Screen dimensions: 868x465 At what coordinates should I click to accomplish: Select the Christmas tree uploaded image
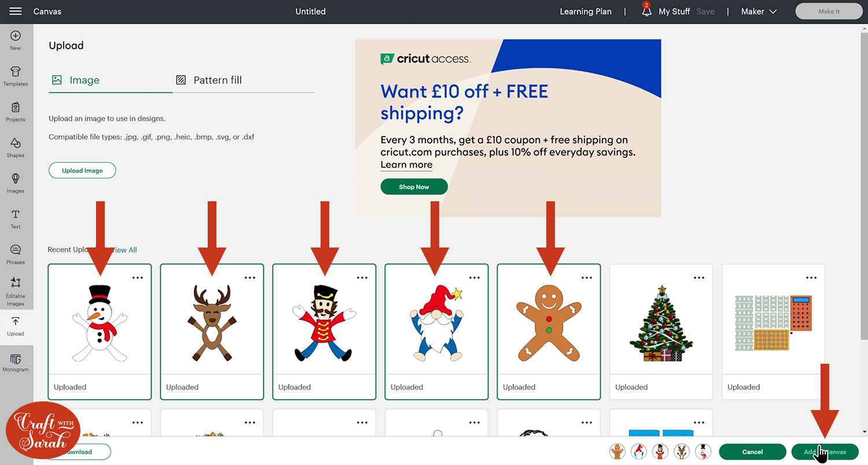click(661, 331)
